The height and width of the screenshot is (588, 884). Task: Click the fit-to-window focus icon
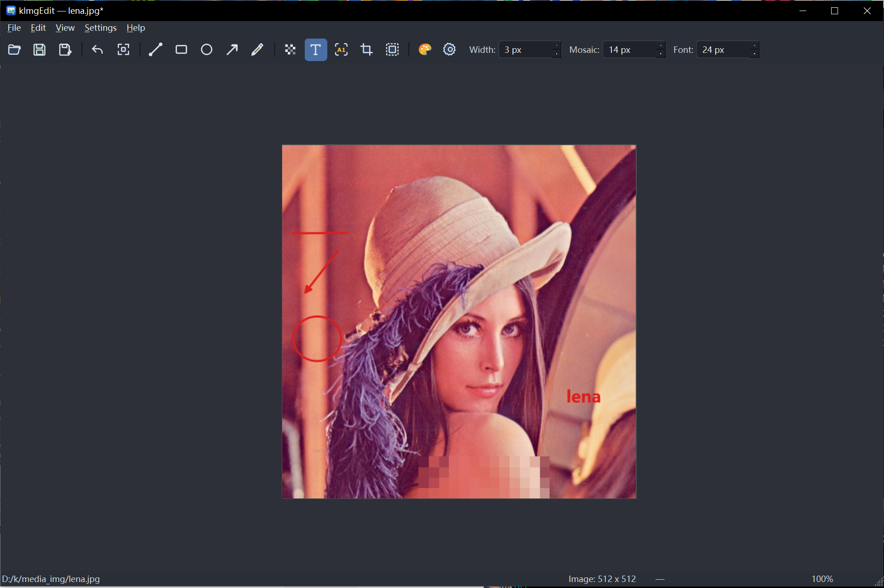123,50
